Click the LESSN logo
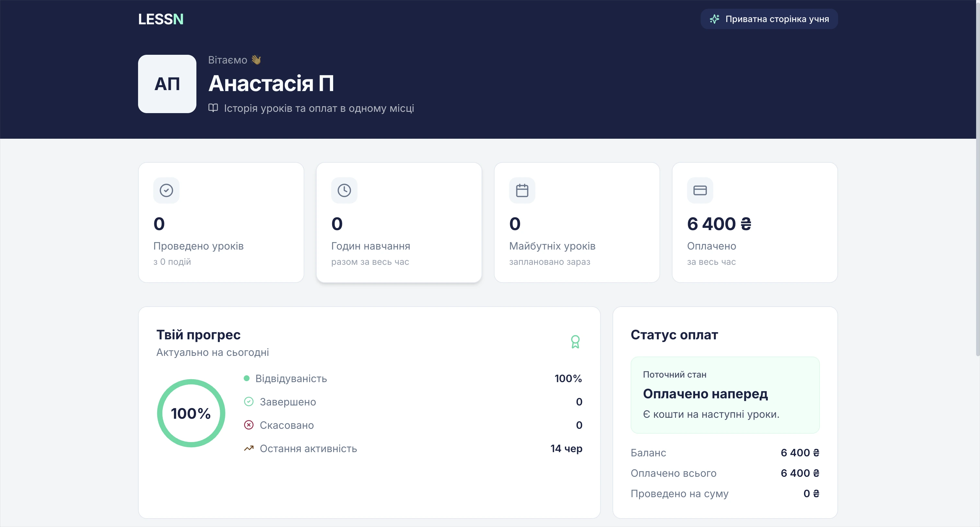 coord(160,19)
